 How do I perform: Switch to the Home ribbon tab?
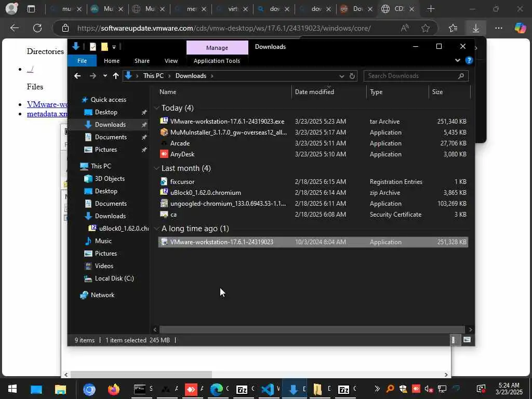[112, 61]
